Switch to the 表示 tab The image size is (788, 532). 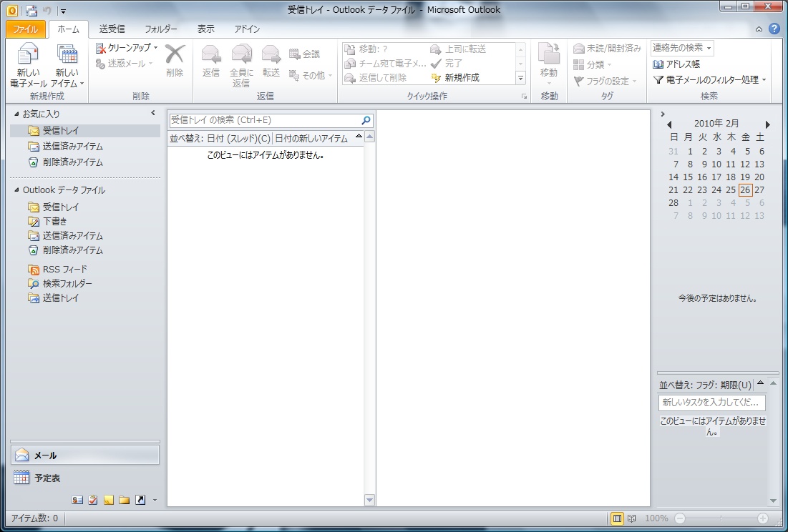point(205,29)
